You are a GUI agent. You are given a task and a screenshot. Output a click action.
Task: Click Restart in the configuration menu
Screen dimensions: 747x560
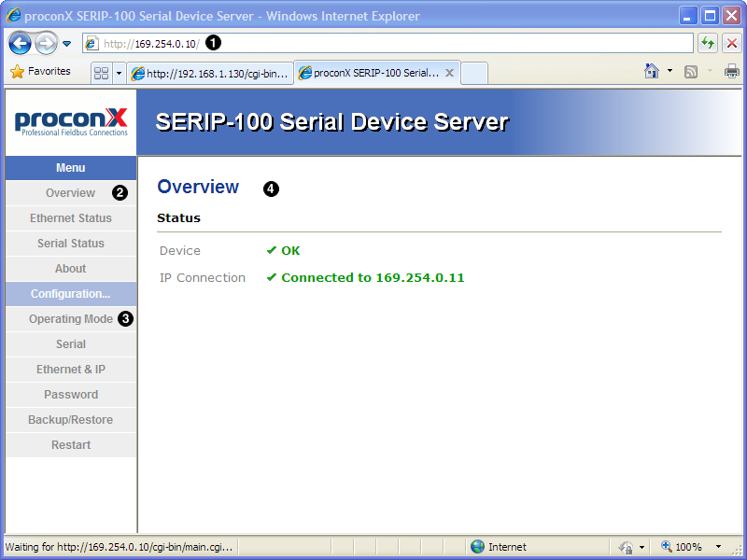point(71,445)
